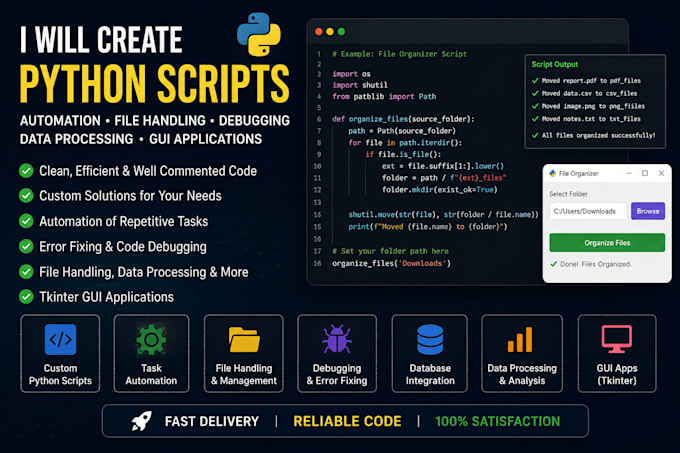Click the Custom Python Scripts card label

[60, 375]
